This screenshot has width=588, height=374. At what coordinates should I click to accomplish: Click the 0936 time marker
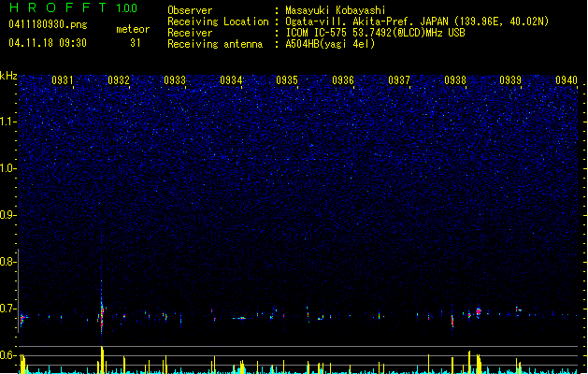(343, 79)
